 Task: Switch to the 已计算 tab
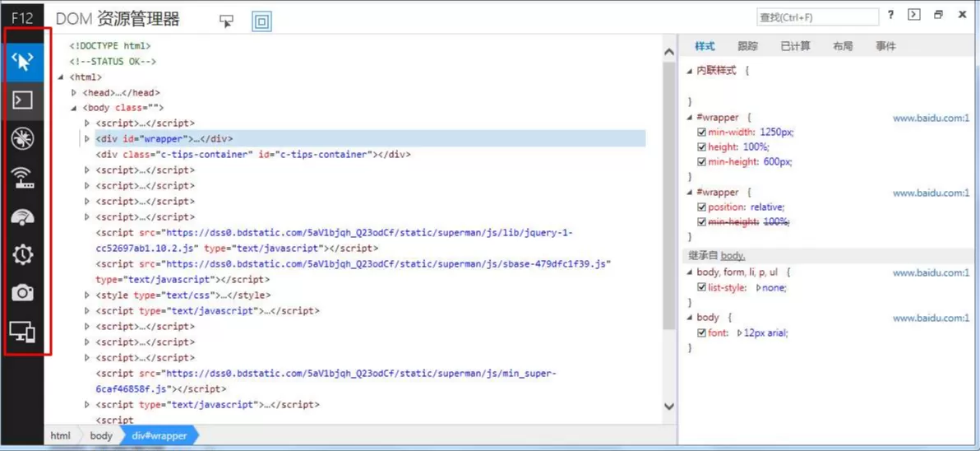[795, 46]
